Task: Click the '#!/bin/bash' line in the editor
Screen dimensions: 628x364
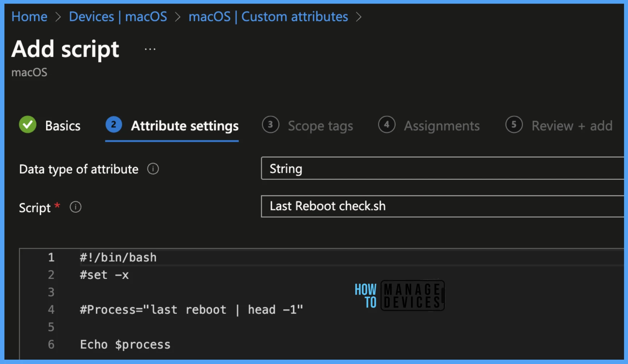Action: tap(118, 258)
